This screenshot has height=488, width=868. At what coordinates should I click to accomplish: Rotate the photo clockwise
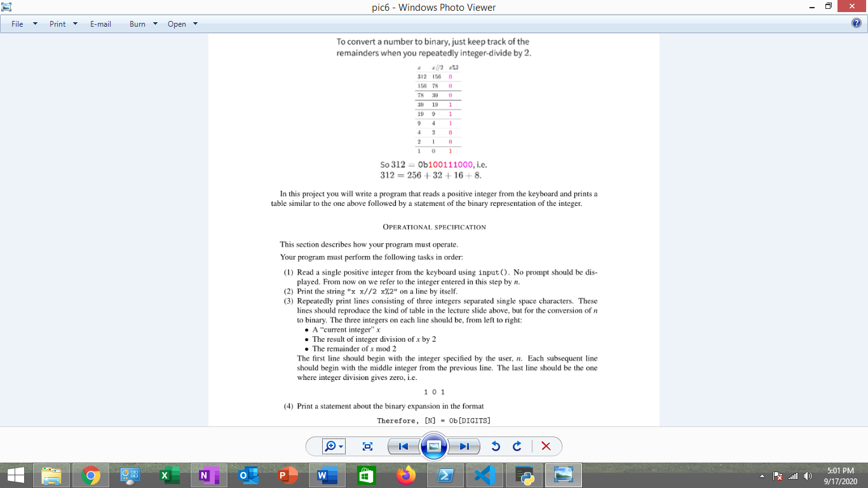tap(516, 446)
